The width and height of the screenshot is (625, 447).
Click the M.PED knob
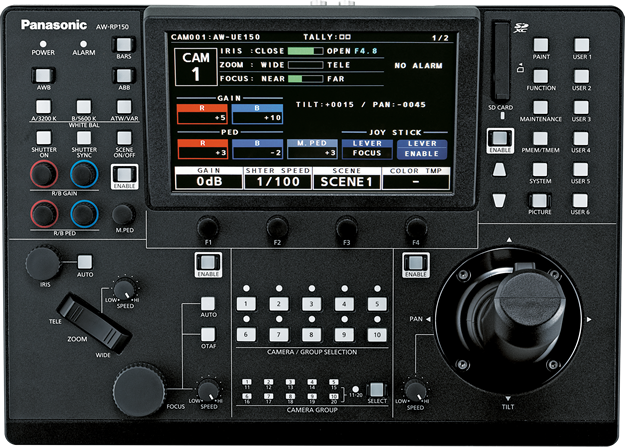[x=124, y=215]
